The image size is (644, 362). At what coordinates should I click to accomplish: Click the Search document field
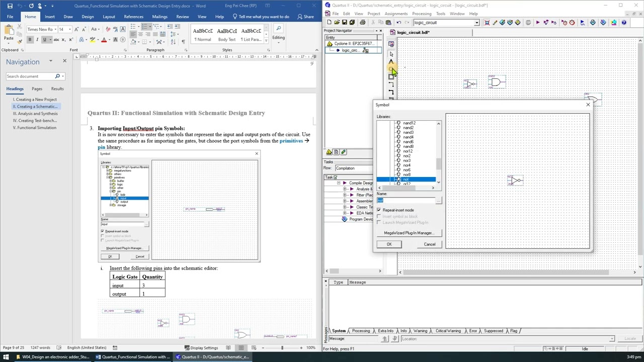coord(30,76)
